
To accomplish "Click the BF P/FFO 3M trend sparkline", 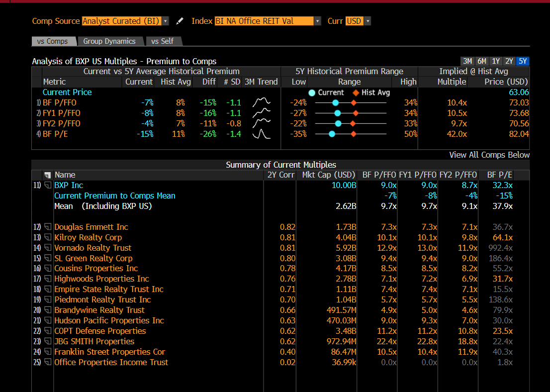I will click(261, 102).
